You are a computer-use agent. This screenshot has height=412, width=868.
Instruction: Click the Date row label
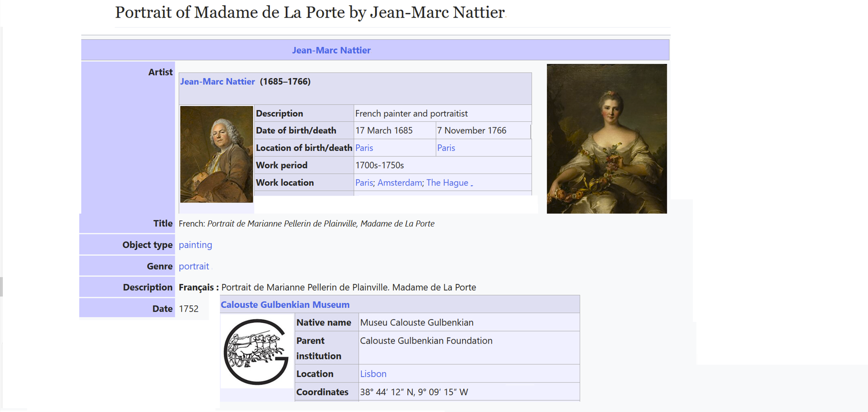coord(163,309)
